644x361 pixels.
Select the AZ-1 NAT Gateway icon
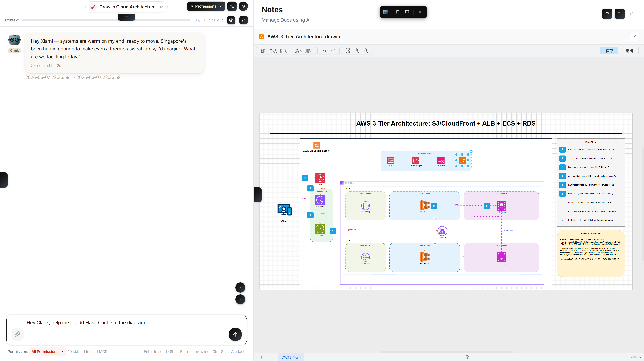[x=365, y=206]
